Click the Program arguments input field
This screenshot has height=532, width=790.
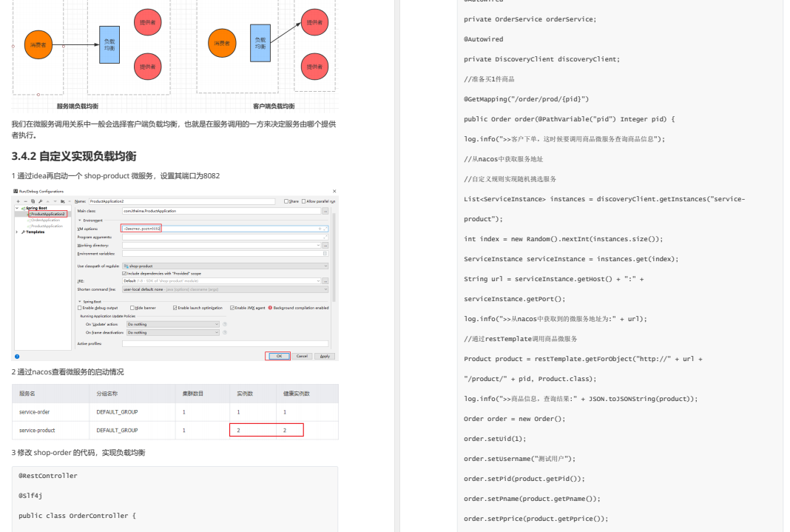pos(225,238)
